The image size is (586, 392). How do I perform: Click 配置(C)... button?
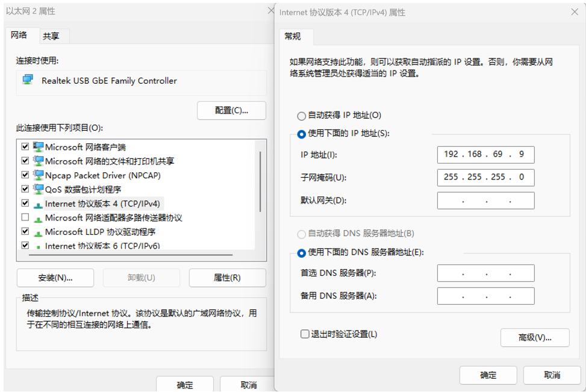point(231,111)
